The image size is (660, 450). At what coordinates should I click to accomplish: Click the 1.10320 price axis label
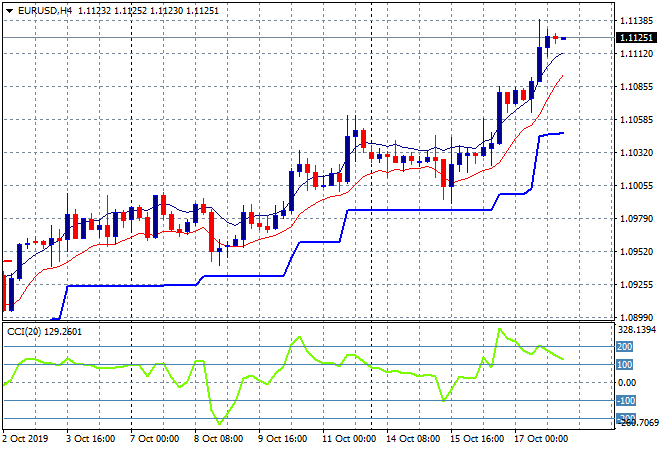(636, 152)
